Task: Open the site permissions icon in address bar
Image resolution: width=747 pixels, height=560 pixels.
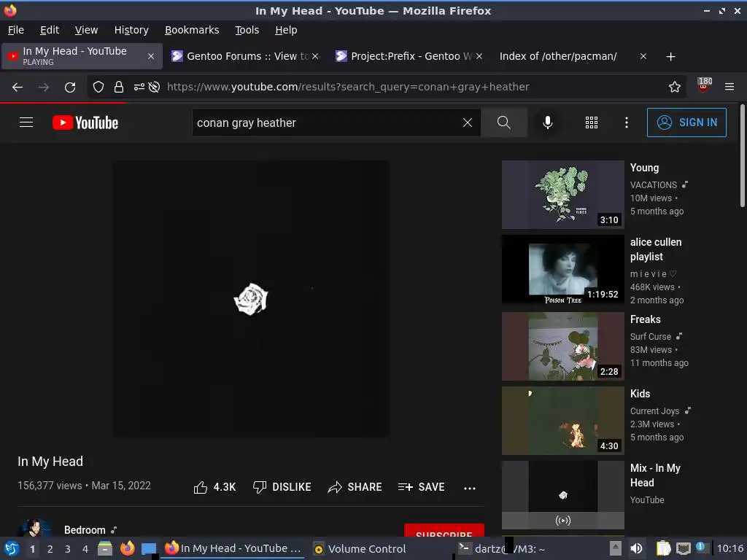Action: coord(139,87)
